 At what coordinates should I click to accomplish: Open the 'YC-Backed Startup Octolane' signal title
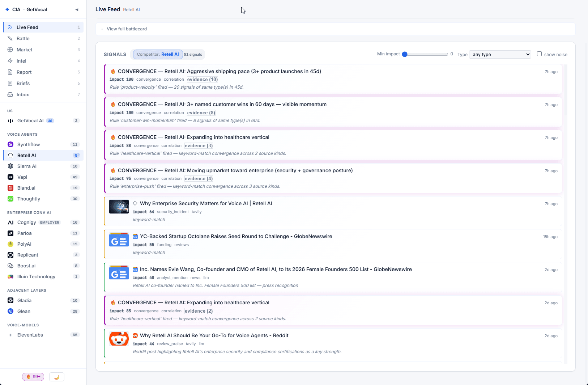(236, 236)
